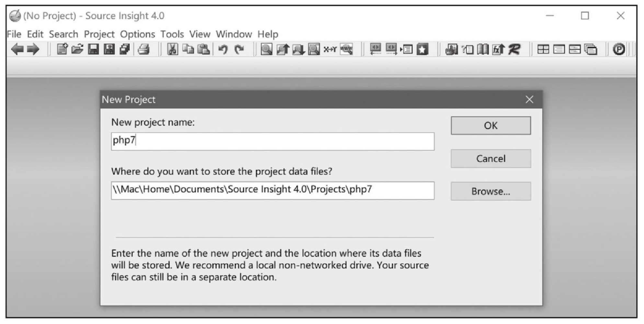
Task: Click the fx up-arrow function icon
Action: (x=499, y=49)
